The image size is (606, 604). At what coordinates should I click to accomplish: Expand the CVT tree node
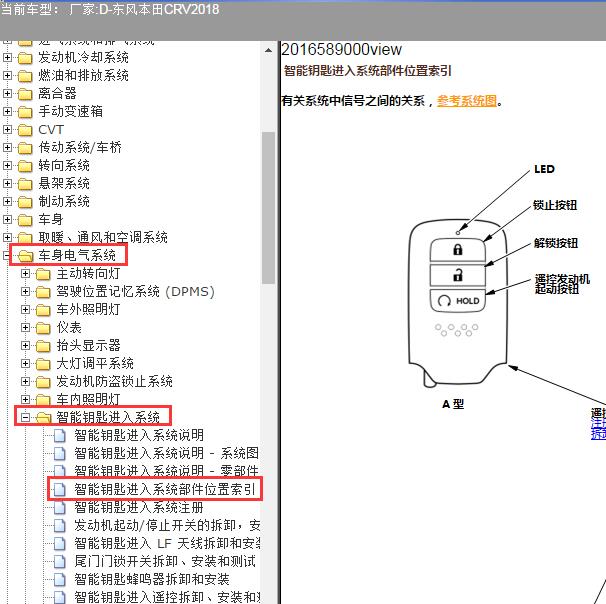pyautogui.click(x=7, y=129)
